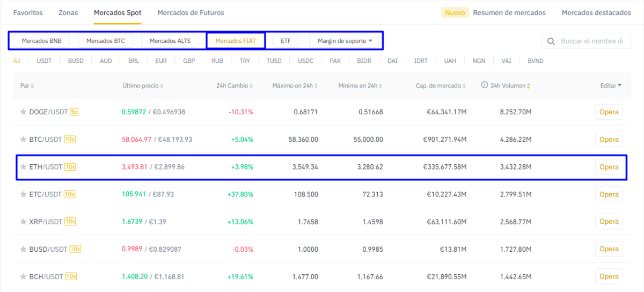Toggle favorite star for XRP/USDT
Viewport: 644px width, 292px height.
tap(23, 222)
